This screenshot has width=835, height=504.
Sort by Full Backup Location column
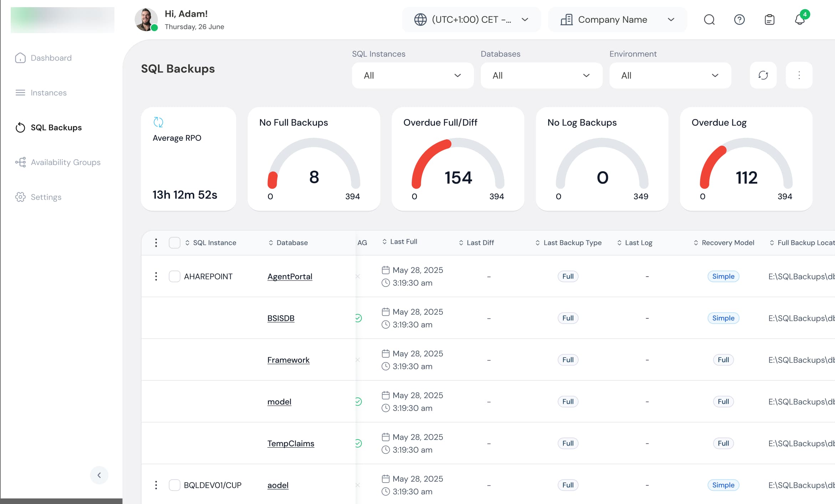[x=802, y=243]
